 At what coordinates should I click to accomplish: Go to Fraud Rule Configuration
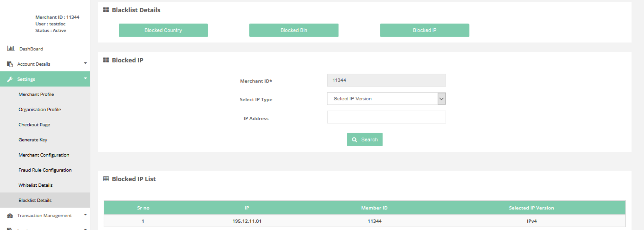click(45, 170)
